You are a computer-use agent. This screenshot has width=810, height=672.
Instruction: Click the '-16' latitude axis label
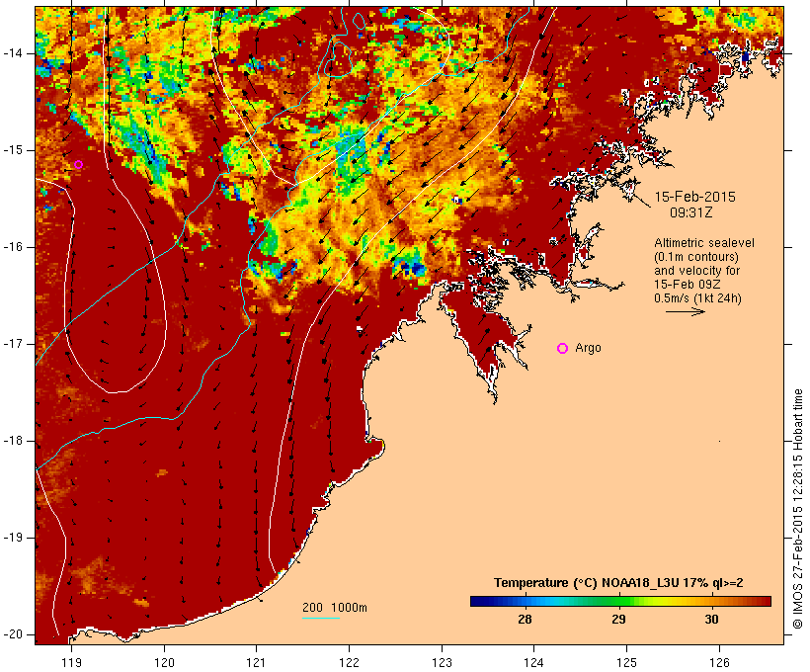13,247
